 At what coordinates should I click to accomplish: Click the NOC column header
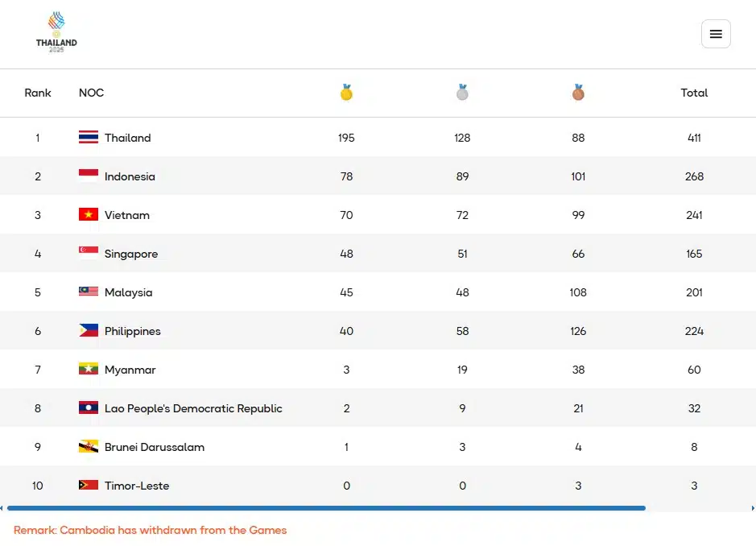pos(91,93)
